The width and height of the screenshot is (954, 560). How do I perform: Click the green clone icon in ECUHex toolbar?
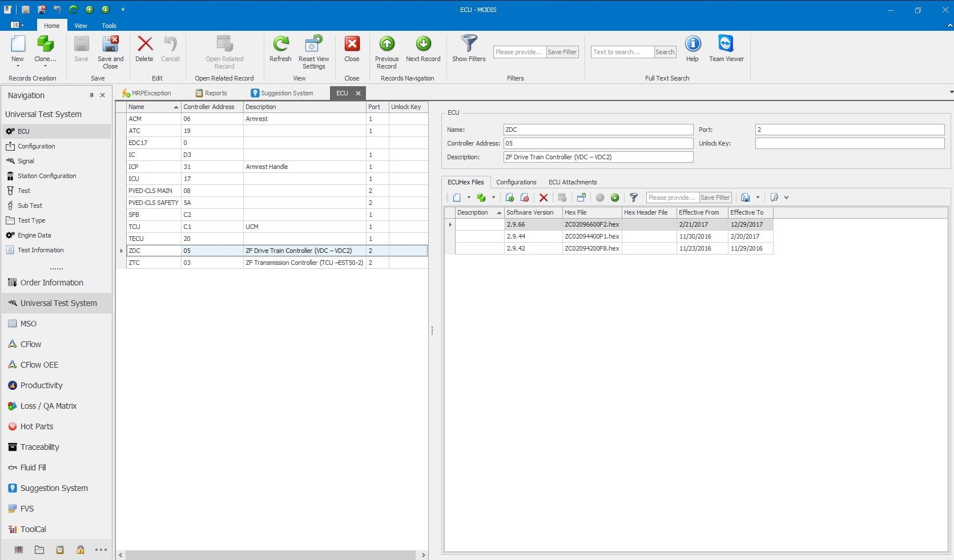pyautogui.click(x=481, y=198)
